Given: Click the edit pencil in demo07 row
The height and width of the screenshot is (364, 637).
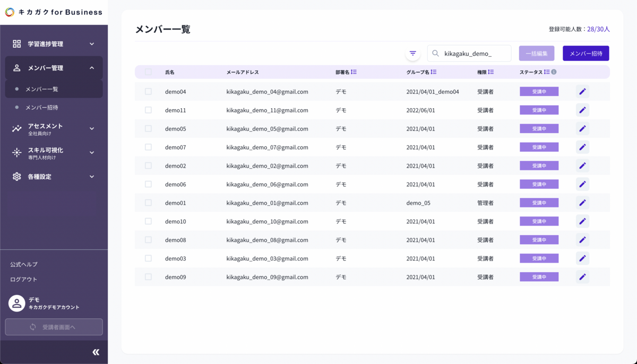Looking at the screenshot, I should click(x=582, y=147).
